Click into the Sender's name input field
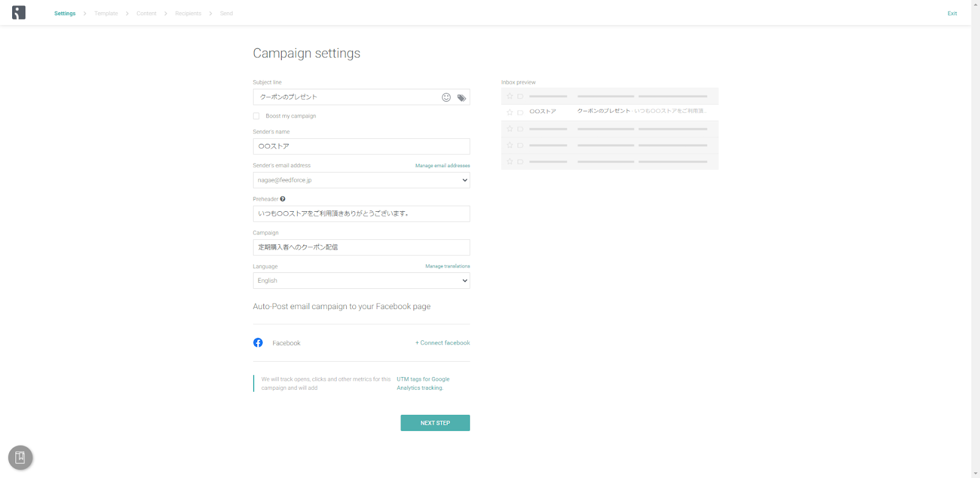The width and height of the screenshot is (980, 478). [x=361, y=146]
